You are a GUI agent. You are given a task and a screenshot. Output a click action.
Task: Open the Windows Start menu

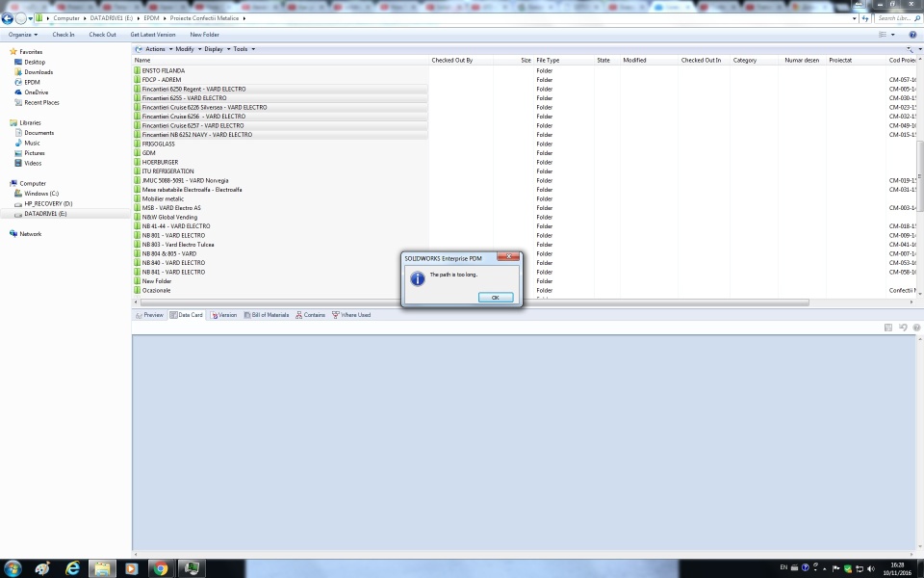(12, 568)
